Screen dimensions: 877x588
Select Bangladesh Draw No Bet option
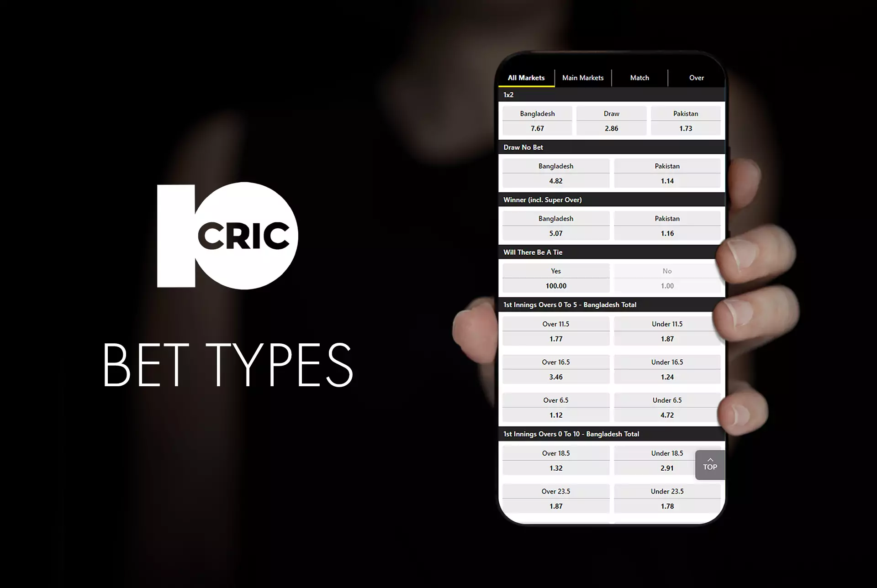(556, 173)
